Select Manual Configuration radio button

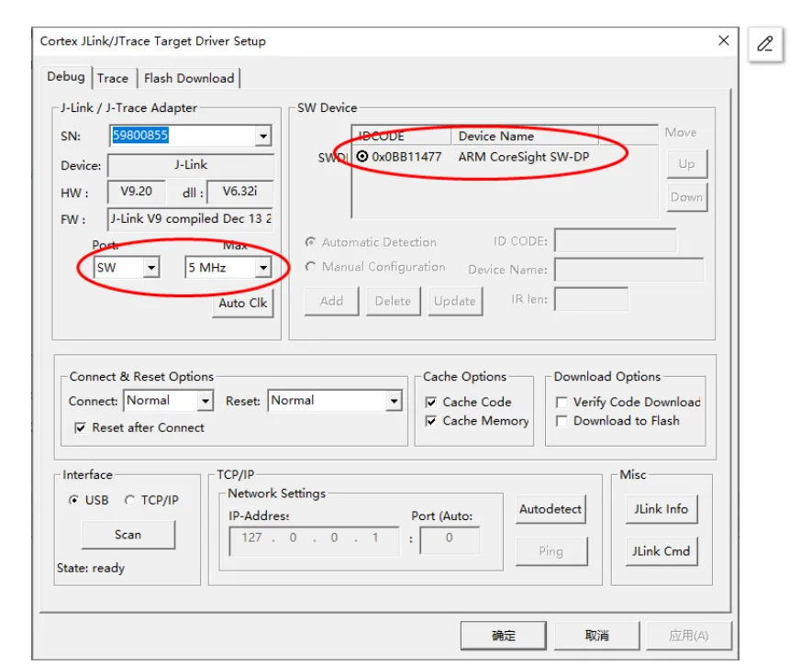(x=310, y=267)
